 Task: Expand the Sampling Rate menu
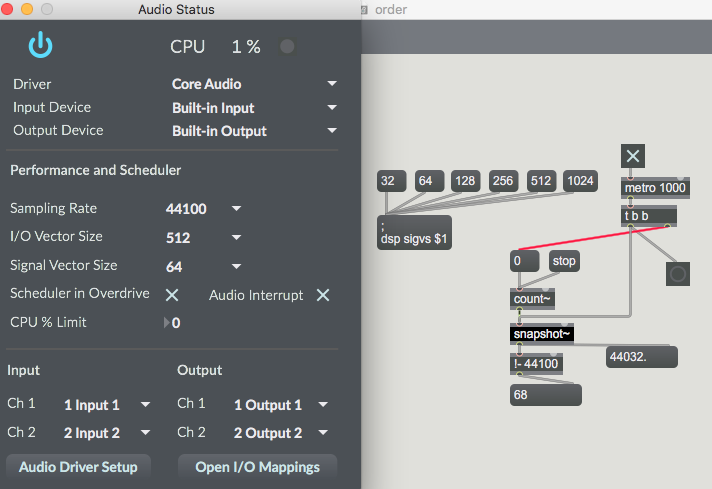203,208
